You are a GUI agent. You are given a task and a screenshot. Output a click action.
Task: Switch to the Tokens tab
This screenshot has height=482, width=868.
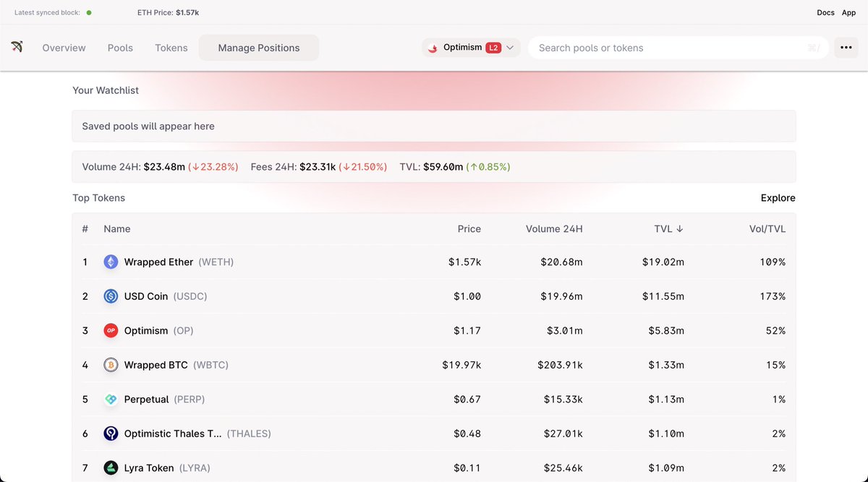pyautogui.click(x=171, y=48)
